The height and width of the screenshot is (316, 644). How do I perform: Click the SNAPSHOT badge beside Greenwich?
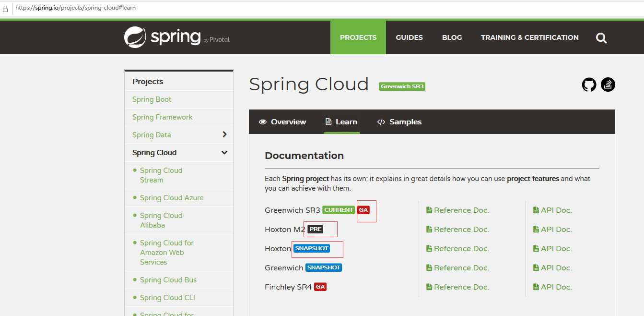click(x=324, y=267)
